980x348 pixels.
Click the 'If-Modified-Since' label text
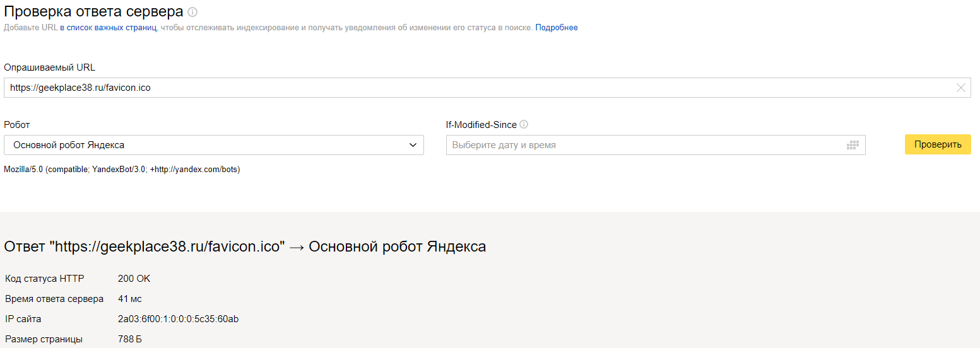481,125
